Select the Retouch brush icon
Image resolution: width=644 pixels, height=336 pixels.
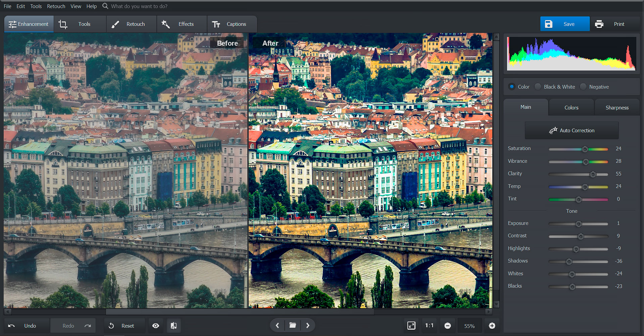pos(115,24)
